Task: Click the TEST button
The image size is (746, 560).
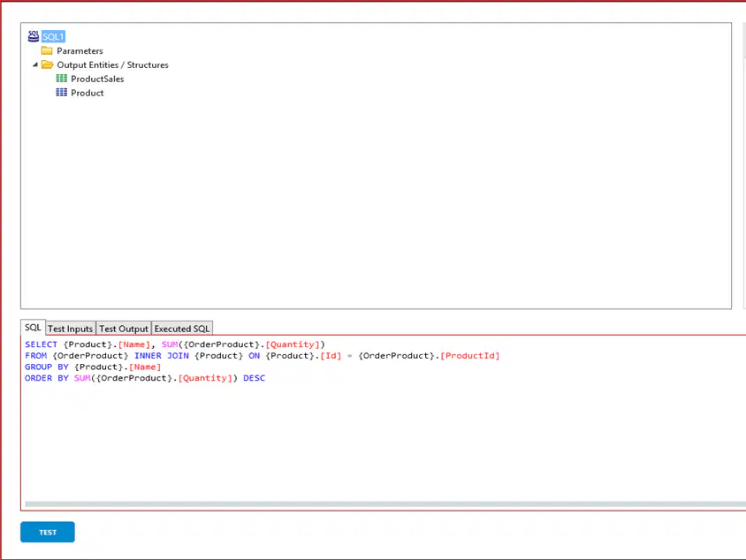Action: pos(48,532)
